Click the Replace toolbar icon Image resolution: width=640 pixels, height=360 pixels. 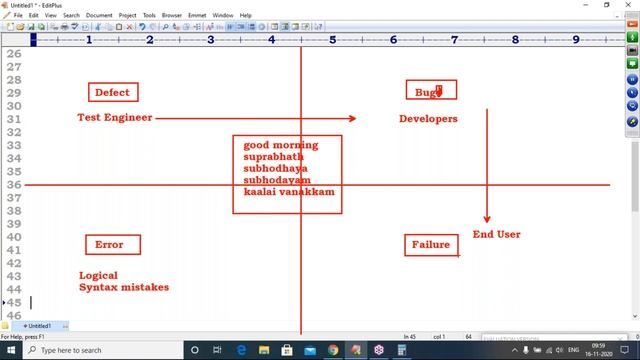[176, 27]
